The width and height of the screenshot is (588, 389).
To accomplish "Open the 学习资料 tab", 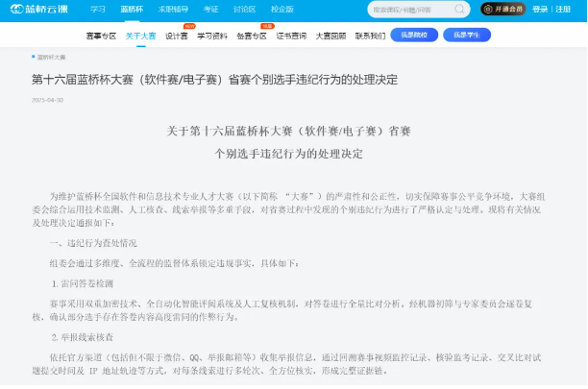I will pyautogui.click(x=212, y=36).
